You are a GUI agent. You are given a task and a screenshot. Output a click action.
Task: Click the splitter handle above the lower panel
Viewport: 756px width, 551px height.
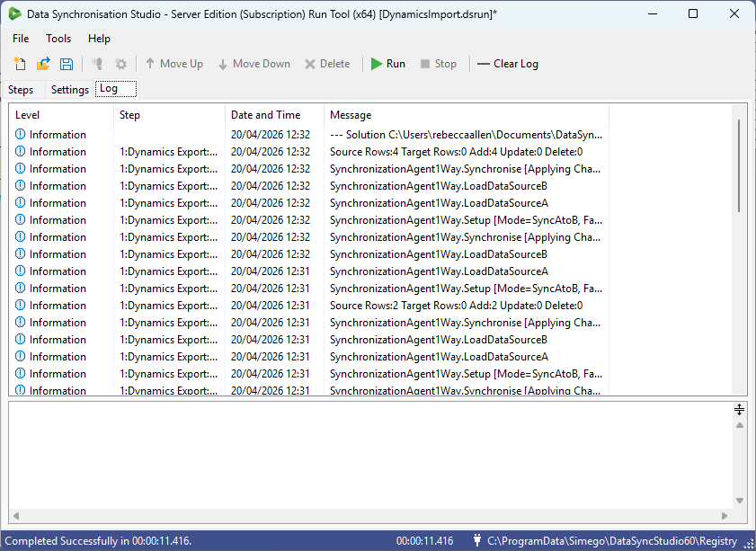pos(740,409)
